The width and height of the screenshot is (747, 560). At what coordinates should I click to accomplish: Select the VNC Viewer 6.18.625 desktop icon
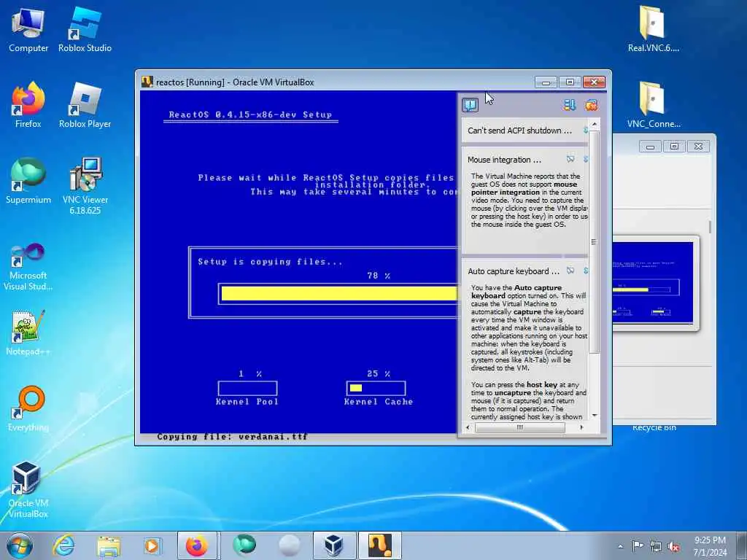click(x=85, y=186)
